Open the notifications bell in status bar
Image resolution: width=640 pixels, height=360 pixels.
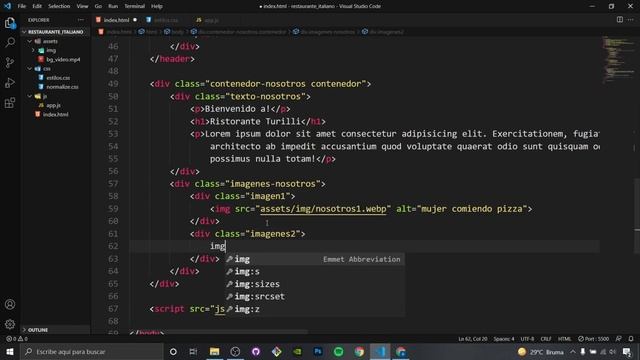pos(631,339)
